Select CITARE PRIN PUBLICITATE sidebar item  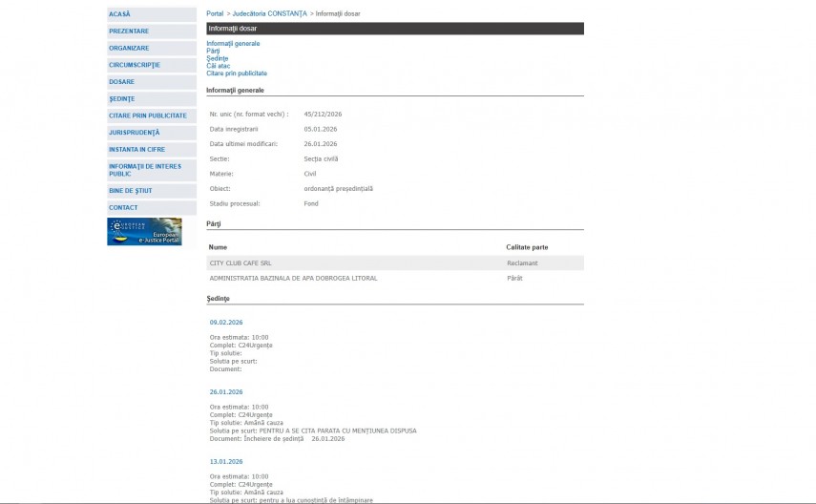coord(148,115)
